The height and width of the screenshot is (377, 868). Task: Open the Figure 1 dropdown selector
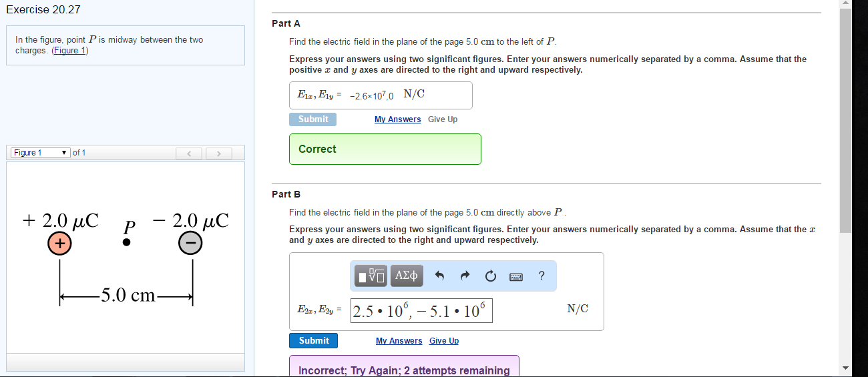pos(40,153)
